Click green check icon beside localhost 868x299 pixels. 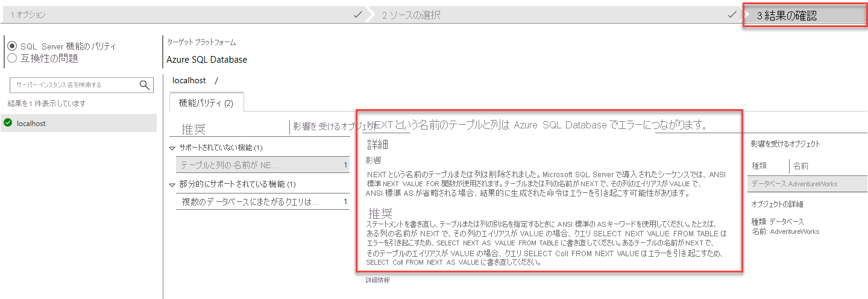[x=8, y=123]
